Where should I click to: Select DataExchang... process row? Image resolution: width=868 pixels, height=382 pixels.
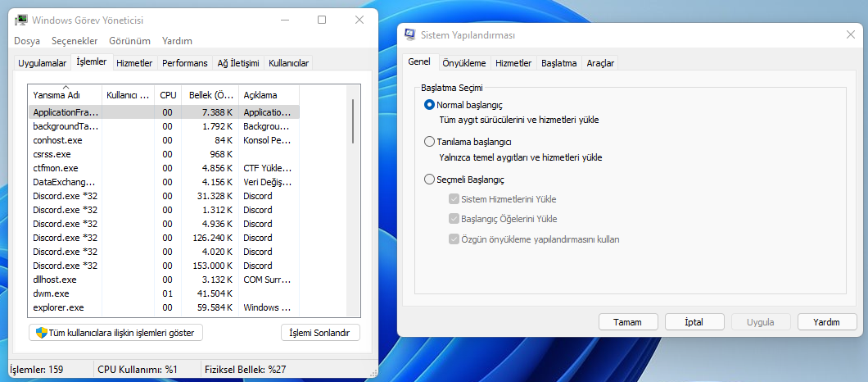tap(164, 182)
